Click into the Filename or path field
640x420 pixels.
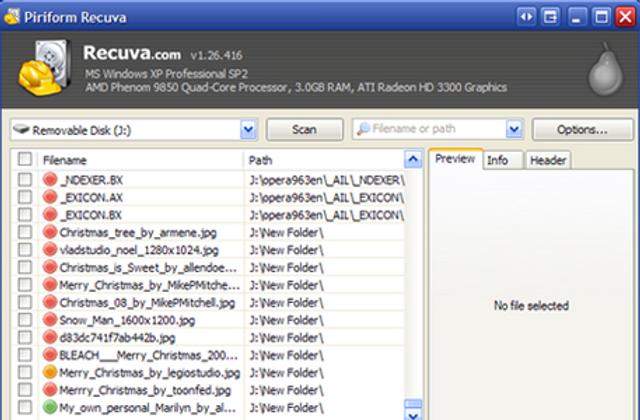(438, 129)
